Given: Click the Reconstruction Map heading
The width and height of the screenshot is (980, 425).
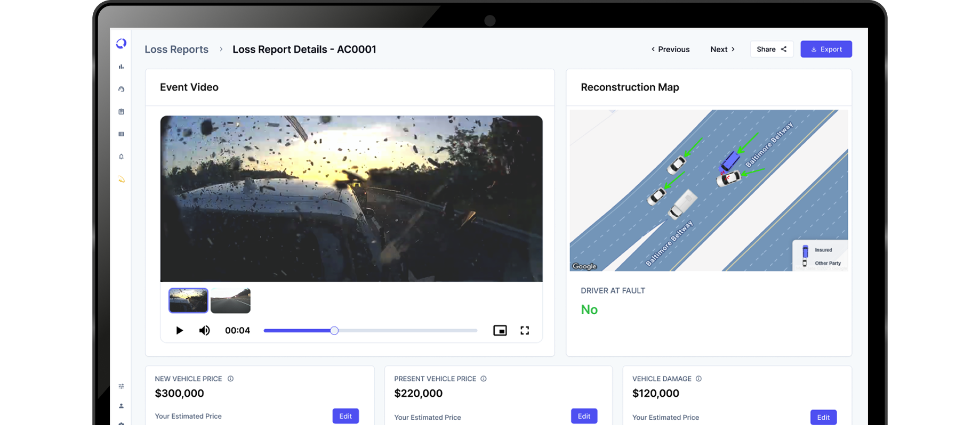Looking at the screenshot, I should 630,87.
